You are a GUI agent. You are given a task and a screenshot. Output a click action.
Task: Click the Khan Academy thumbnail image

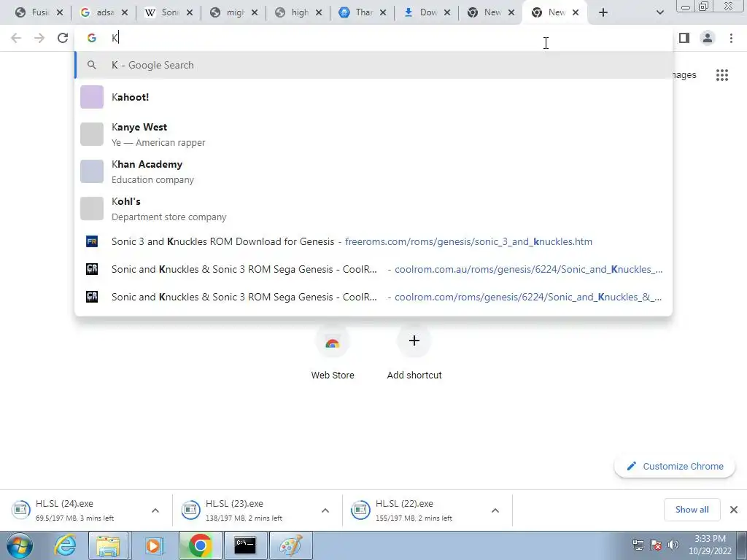(x=91, y=171)
